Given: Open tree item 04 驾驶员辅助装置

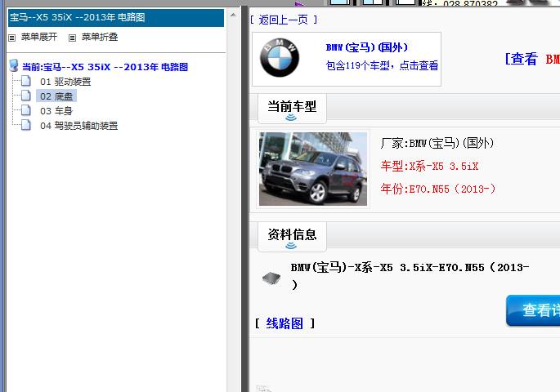Looking at the screenshot, I should coord(79,126).
